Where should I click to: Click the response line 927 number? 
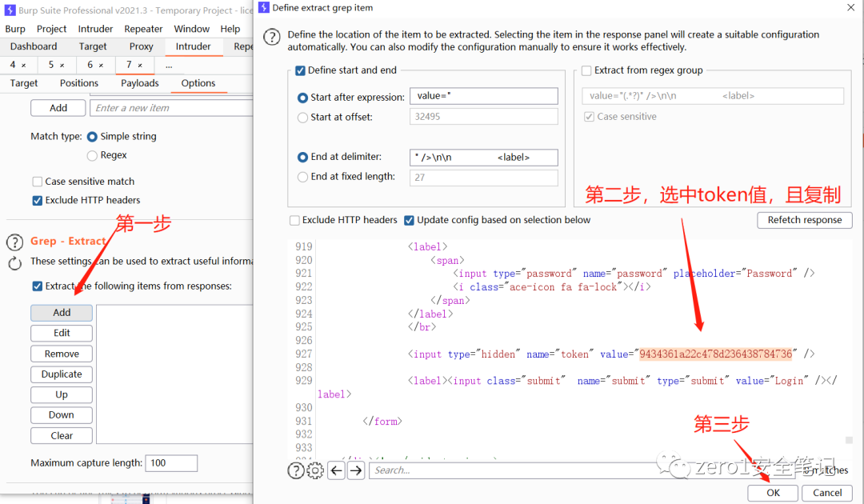tap(304, 354)
